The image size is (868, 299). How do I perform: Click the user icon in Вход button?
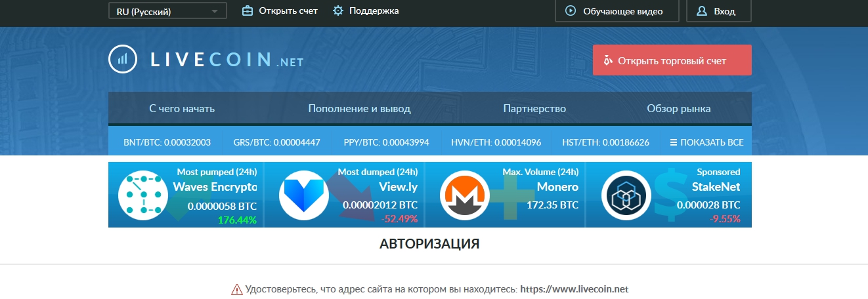point(702,11)
